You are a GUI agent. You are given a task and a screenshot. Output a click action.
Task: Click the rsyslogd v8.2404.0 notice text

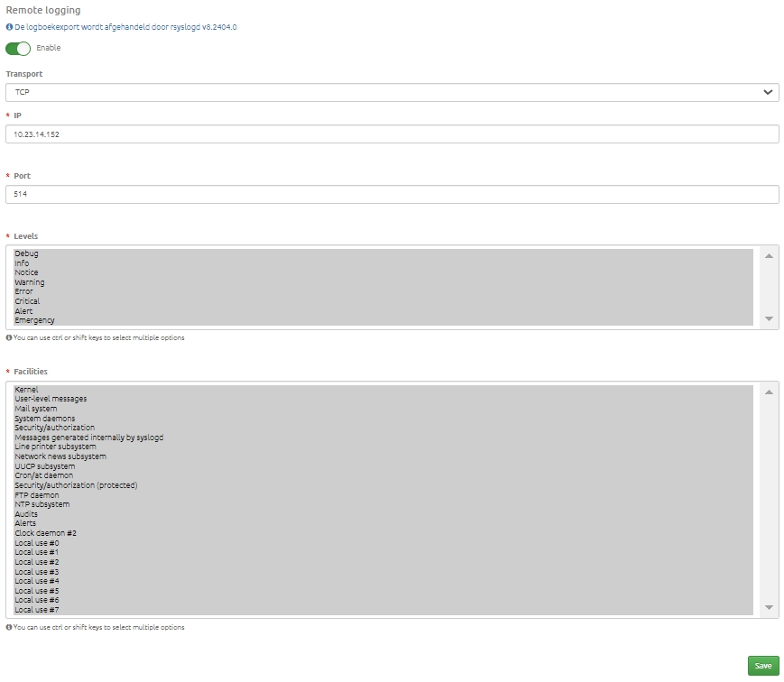125,27
